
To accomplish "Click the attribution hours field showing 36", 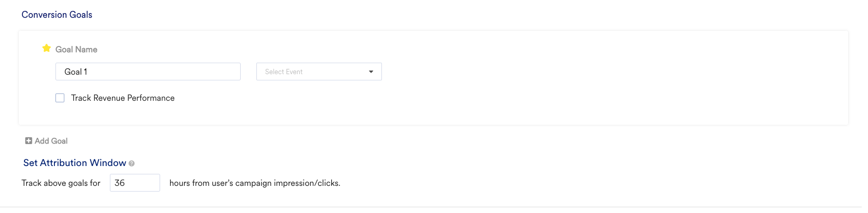I will point(135,183).
